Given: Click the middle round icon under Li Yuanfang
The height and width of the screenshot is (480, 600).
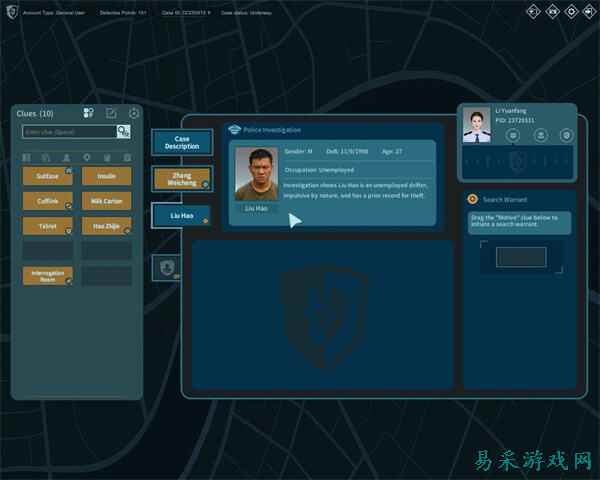Looking at the screenshot, I should 540,135.
